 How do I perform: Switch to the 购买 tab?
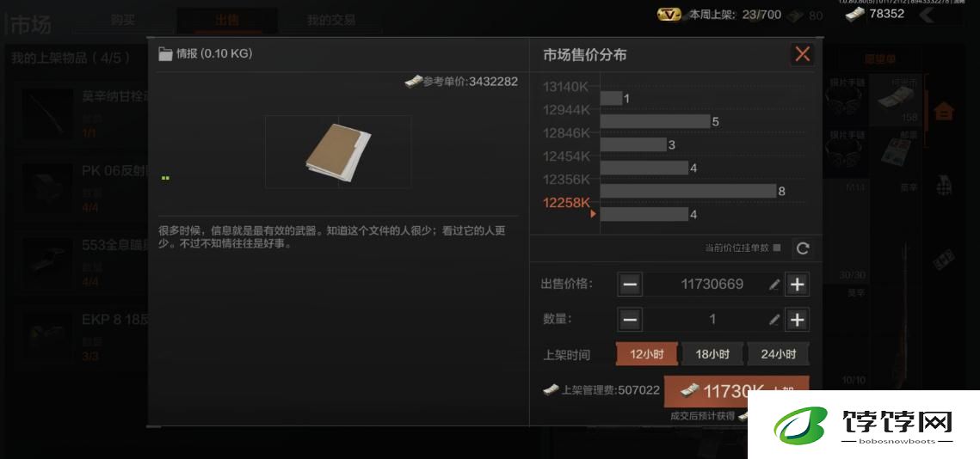pos(123,20)
